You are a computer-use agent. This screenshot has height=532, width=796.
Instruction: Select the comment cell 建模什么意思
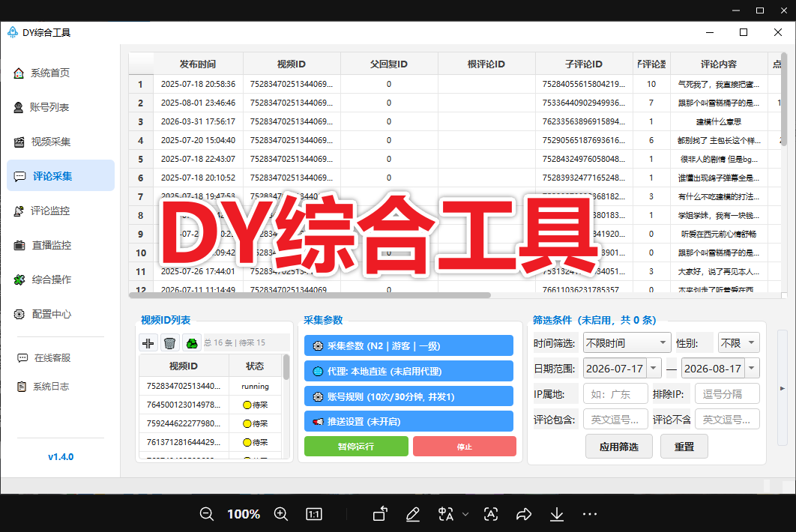click(719, 122)
